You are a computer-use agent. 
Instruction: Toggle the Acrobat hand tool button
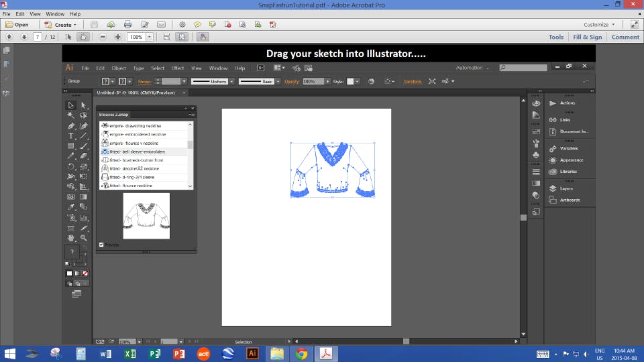pos(83,37)
